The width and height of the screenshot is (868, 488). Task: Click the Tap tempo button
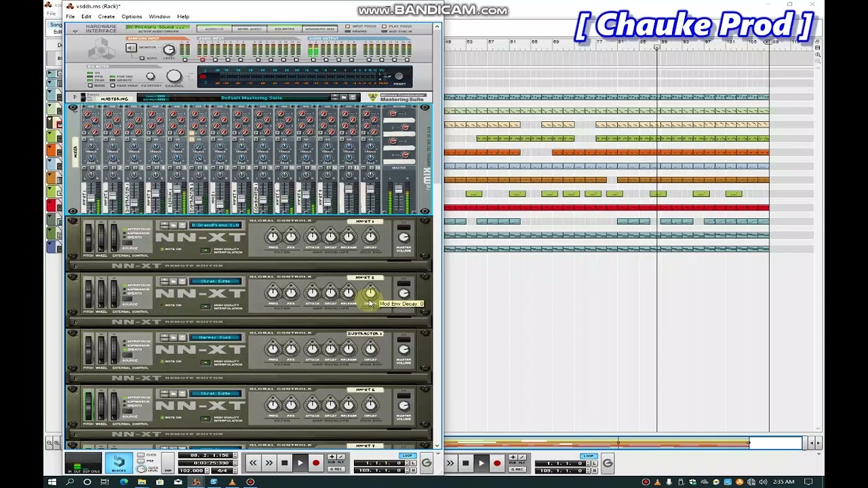(x=167, y=462)
